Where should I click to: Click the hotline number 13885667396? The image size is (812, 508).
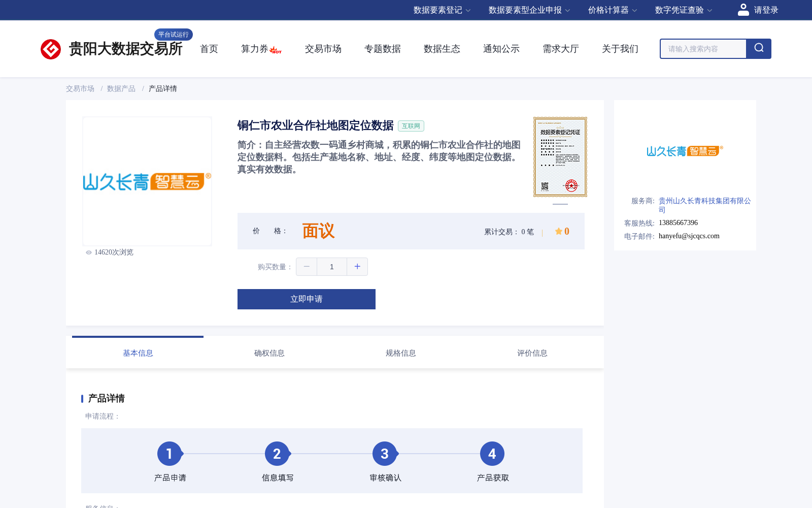(x=678, y=223)
